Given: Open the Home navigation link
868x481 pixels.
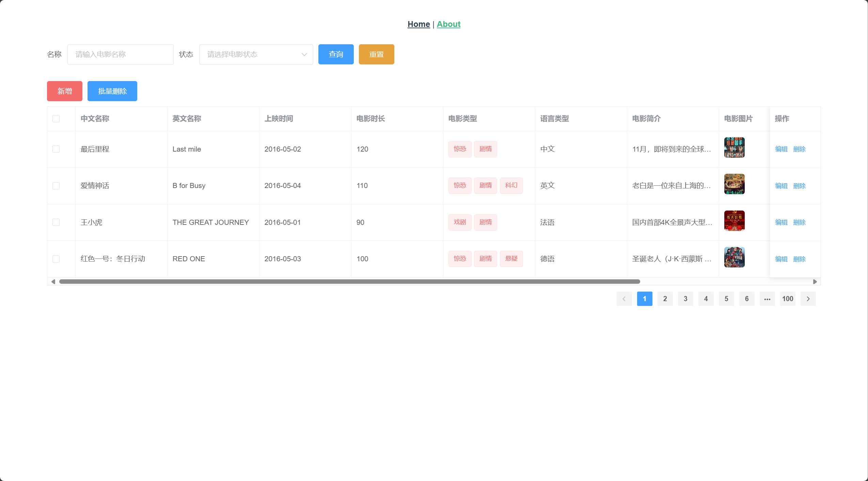Looking at the screenshot, I should [x=419, y=24].
